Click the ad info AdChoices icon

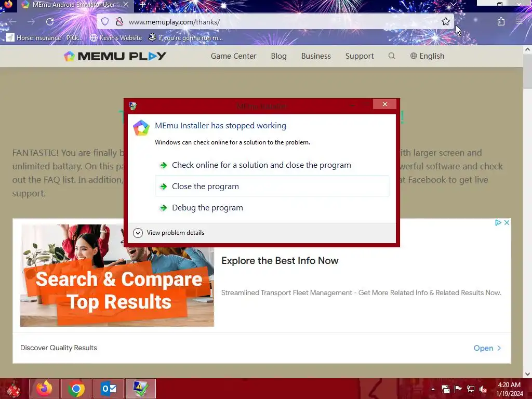[x=498, y=222]
